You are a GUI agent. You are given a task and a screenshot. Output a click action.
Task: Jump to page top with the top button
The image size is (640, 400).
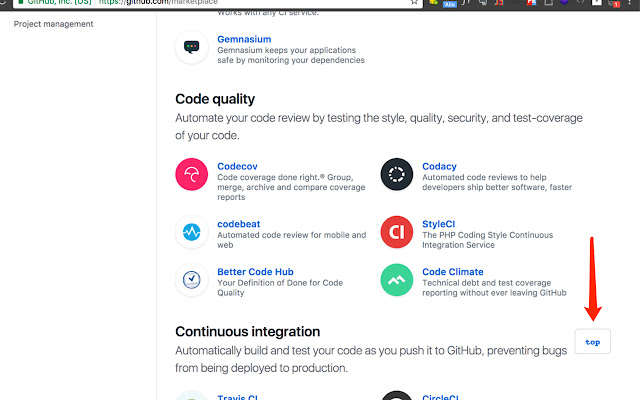593,342
